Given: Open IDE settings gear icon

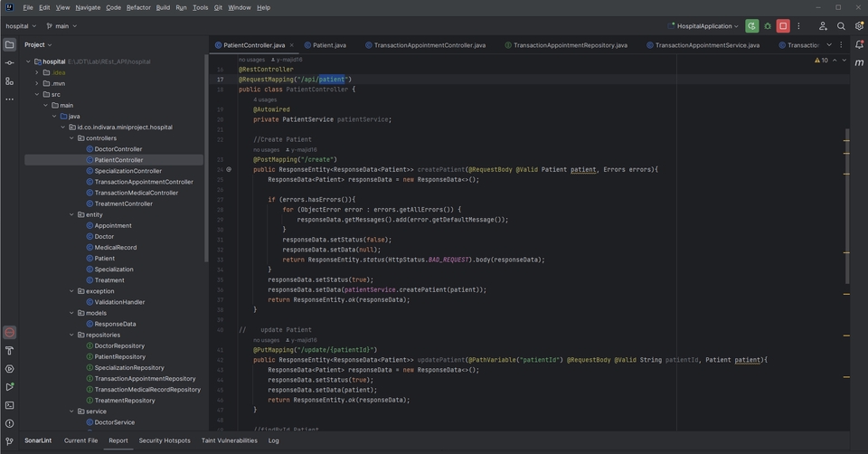Looking at the screenshot, I should pyautogui.click(x=858, y=26).
